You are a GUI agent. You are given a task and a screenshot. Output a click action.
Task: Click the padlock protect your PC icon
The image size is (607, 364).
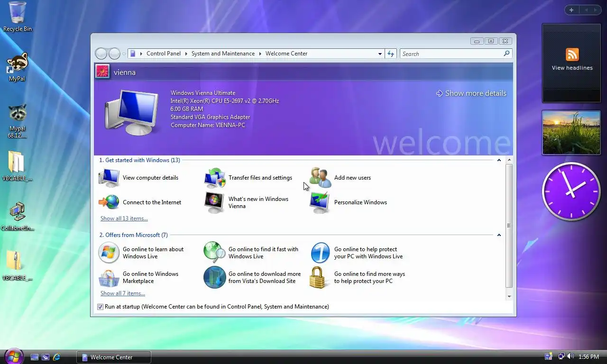click(x=319, y=277)
